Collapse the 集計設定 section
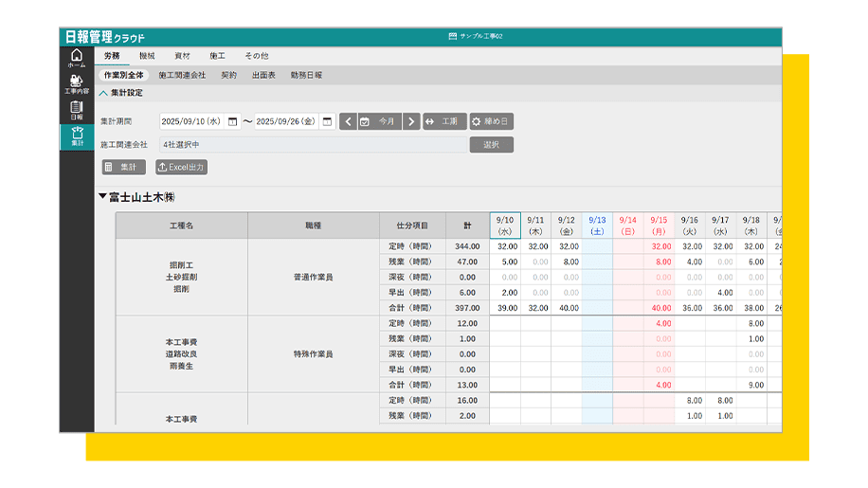The width and height of the screenshot is (868, 488). 121,93
